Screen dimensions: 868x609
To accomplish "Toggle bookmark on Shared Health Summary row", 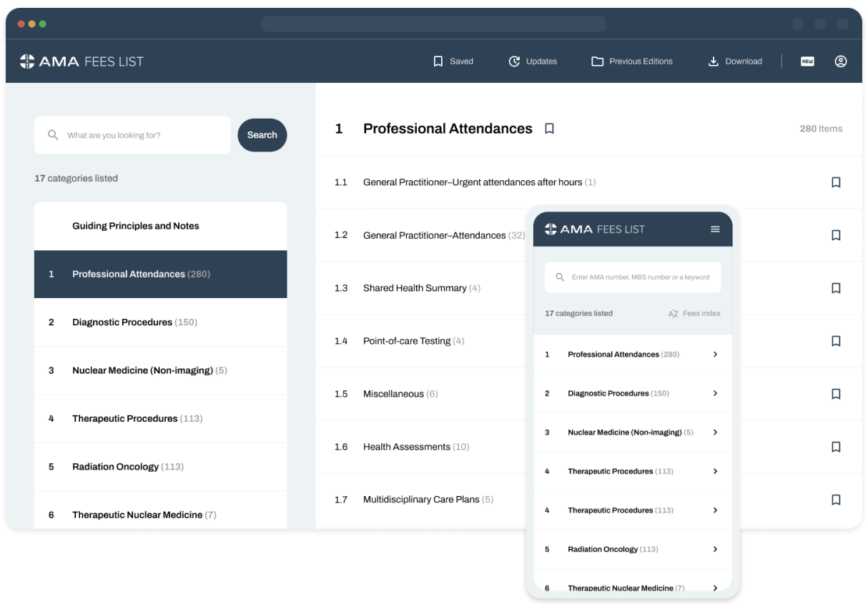I will click(836, 288).
